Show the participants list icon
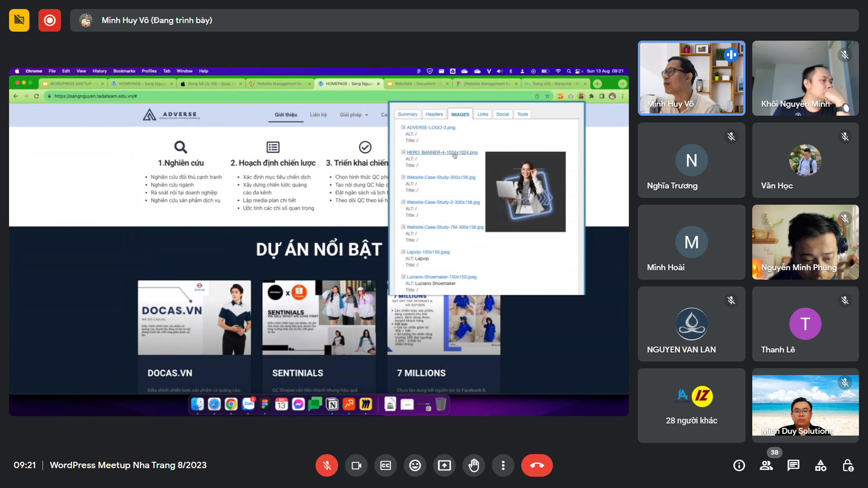This screenshot has width=868, height=488. click(x=766, y=465)
